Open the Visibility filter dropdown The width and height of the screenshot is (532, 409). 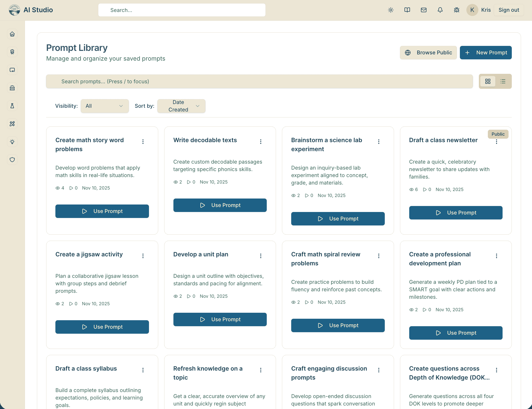105,106
